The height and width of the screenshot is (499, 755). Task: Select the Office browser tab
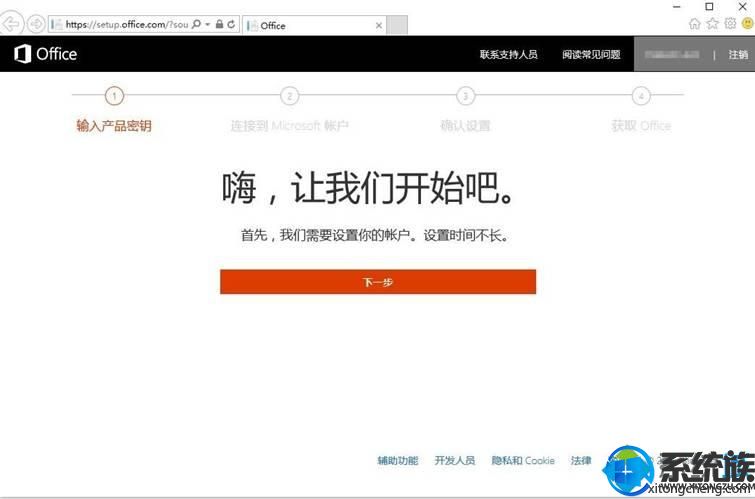(313, 25)
